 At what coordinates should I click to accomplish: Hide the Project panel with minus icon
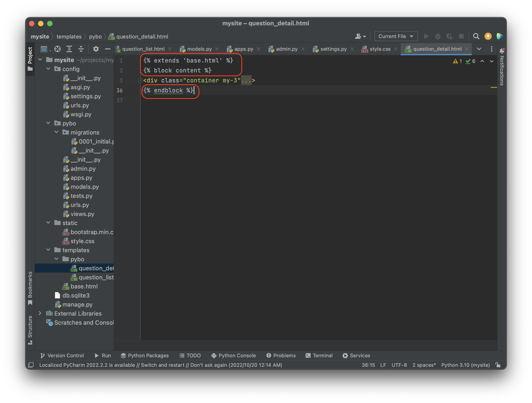108,49
